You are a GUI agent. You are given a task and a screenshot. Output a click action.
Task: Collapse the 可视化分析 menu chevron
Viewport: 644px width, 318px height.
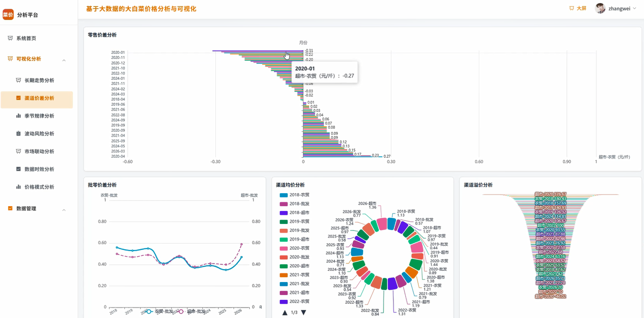tap(64, 60)
